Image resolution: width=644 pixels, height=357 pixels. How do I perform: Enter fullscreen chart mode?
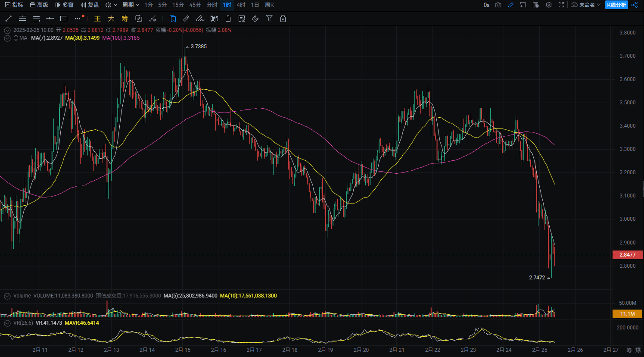pyautogui.click(x=561, y=5)
